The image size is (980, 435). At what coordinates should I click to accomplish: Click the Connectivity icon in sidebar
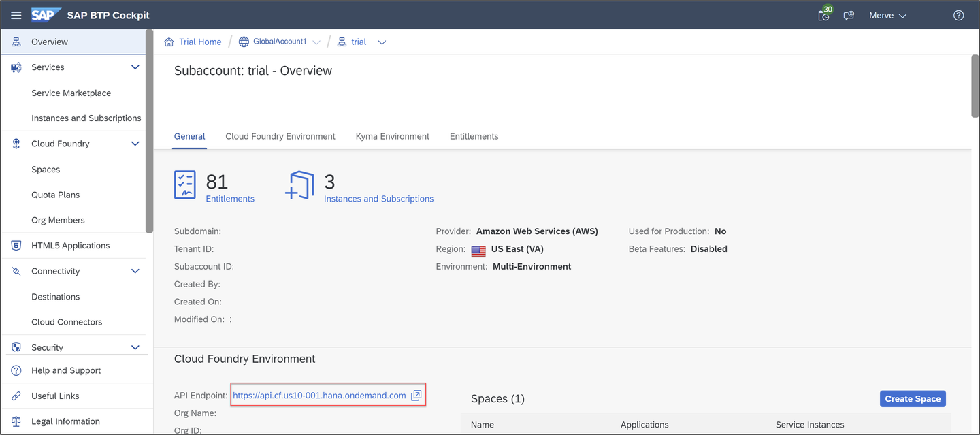point(16,271)
